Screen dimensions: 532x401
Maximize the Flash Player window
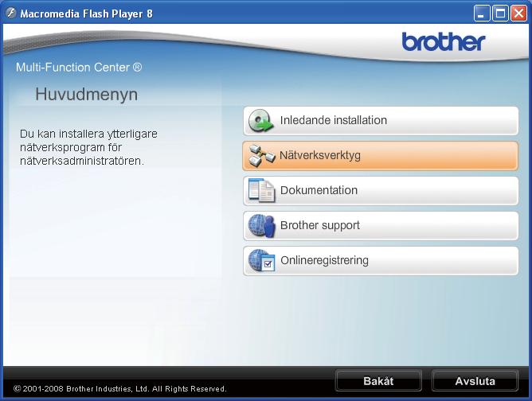[x=500, y=14]
